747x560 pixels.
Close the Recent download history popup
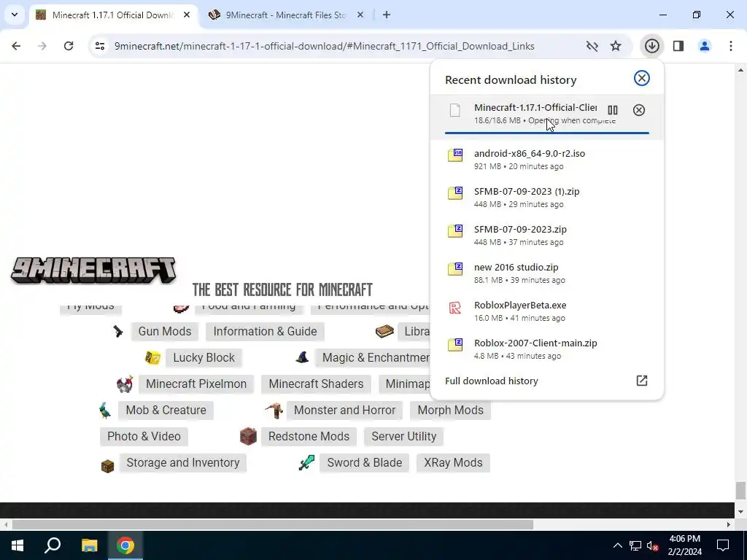click(x=642, y=78)
